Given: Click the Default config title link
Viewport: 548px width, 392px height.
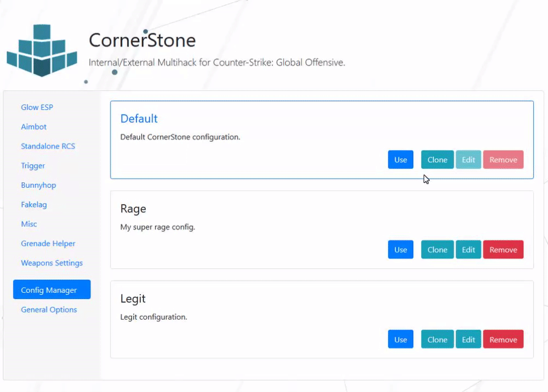Looking at the screenshot, I should (139, 119).
